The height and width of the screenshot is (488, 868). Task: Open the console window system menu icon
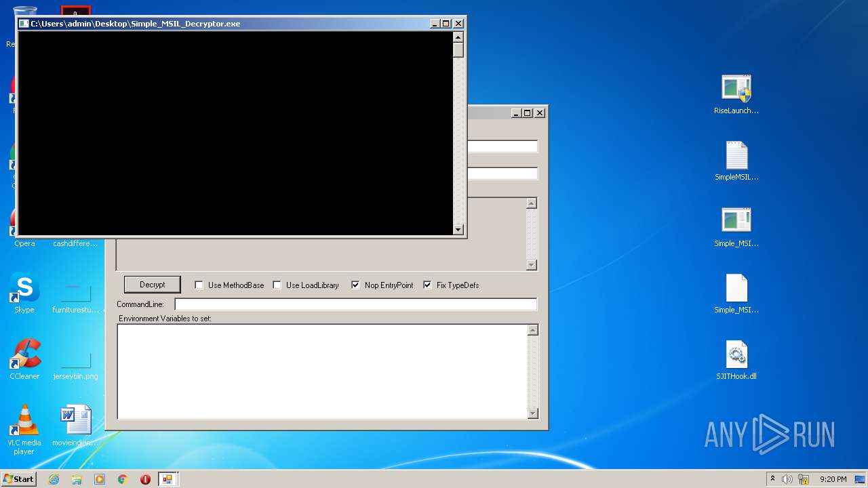pyautogui.click(x=24, y=24)
